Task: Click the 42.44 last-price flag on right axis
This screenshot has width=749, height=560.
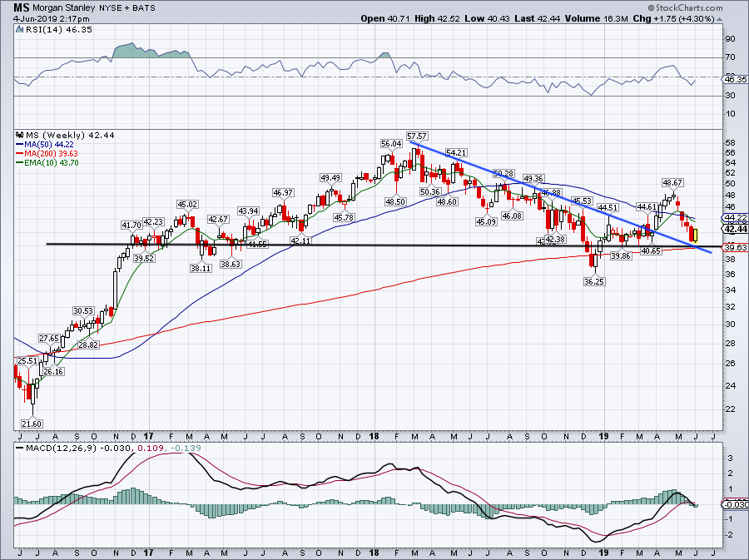Action: pos(735,229)
